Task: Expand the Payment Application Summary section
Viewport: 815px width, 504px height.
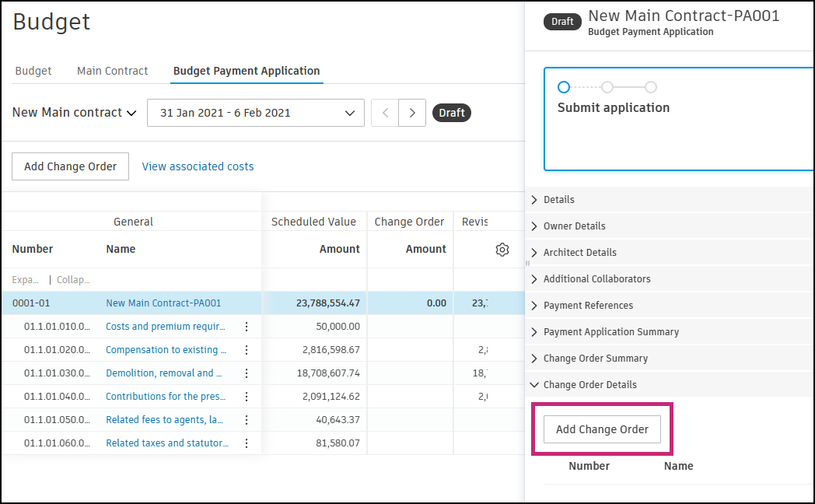Action: (x=610, y=332)
